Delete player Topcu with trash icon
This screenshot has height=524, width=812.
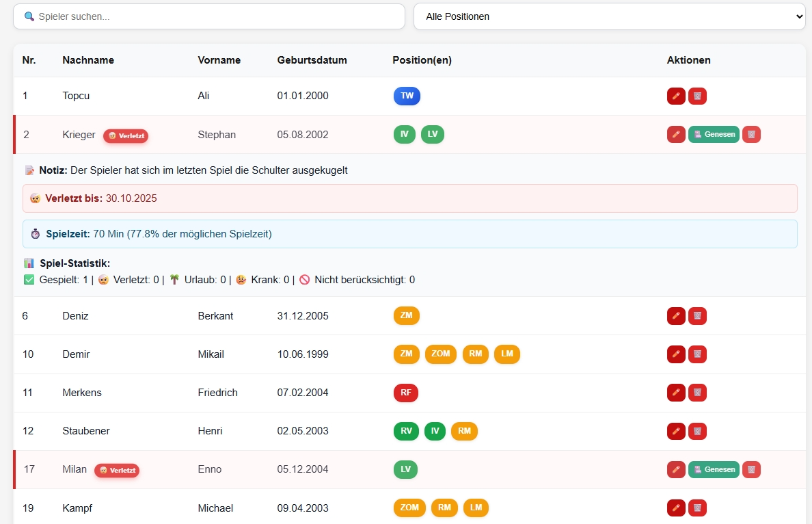(697, 96)
